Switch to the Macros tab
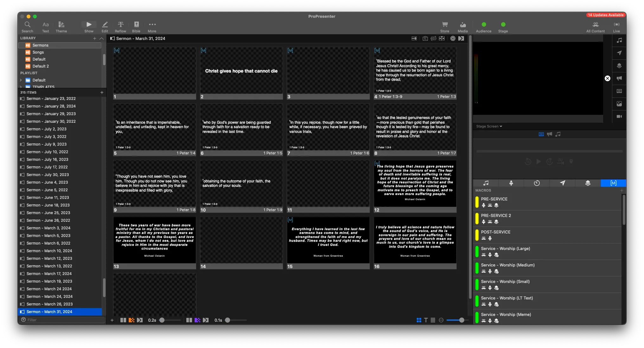This screenshot has width=644, height=348. click(613, 183)
